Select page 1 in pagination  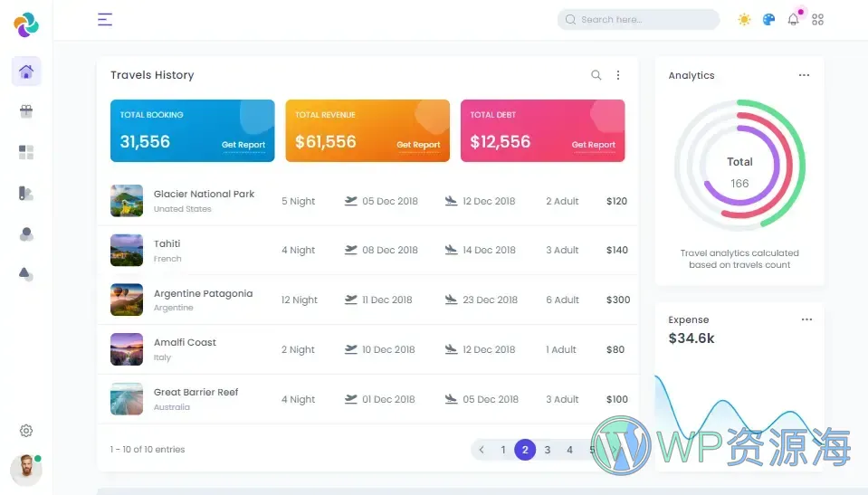point(503,450)
